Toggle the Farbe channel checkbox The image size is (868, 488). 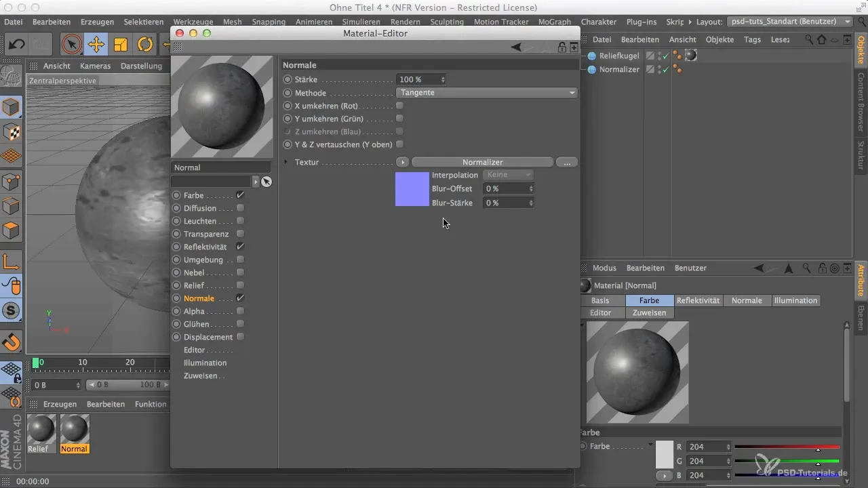coord(240,195)
